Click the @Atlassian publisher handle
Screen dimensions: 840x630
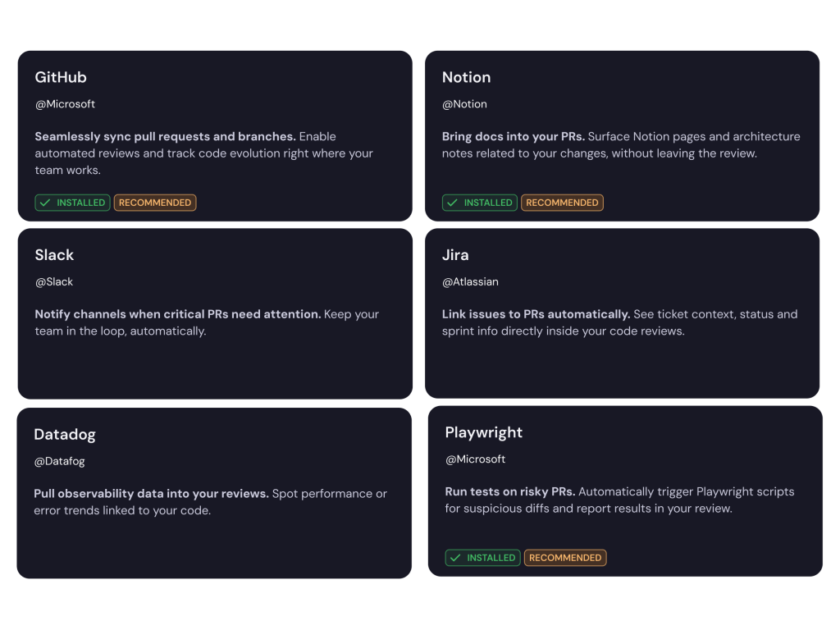(470, 282)
